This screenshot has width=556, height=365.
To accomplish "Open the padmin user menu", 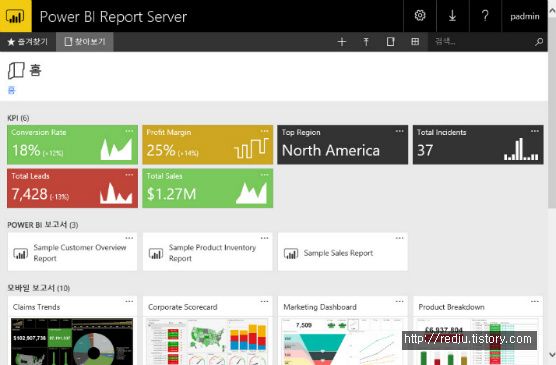I will (525, 16).
